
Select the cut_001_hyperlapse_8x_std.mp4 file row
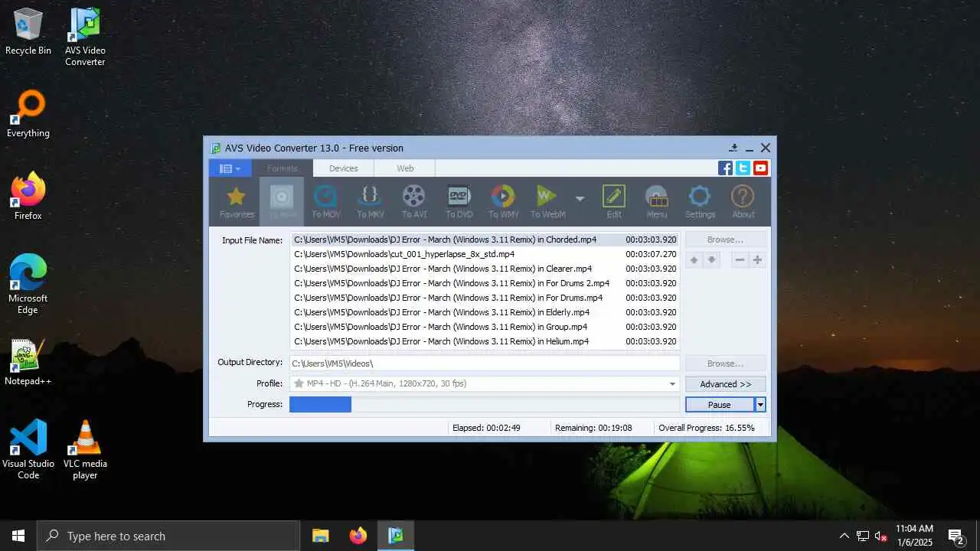pos(485,254)
